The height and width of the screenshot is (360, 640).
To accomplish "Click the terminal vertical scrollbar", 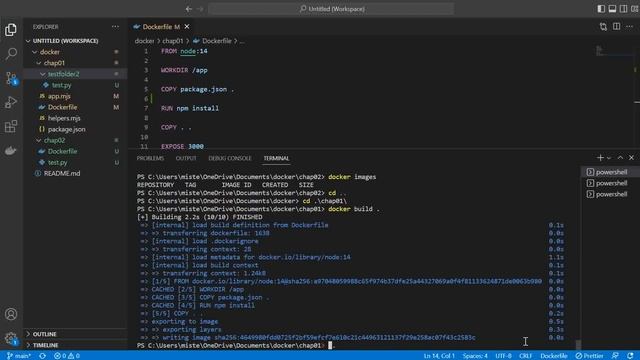I will (578, 344).
